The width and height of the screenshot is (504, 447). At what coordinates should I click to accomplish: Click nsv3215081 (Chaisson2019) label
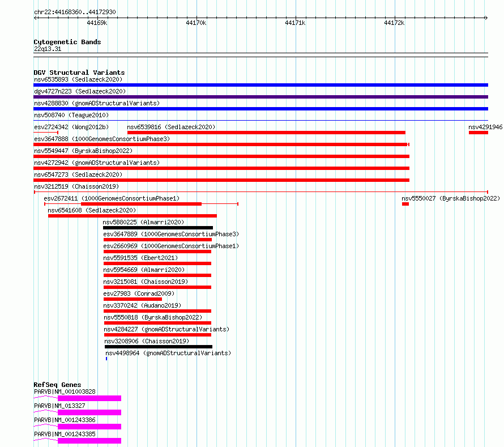tap(146, 282)
